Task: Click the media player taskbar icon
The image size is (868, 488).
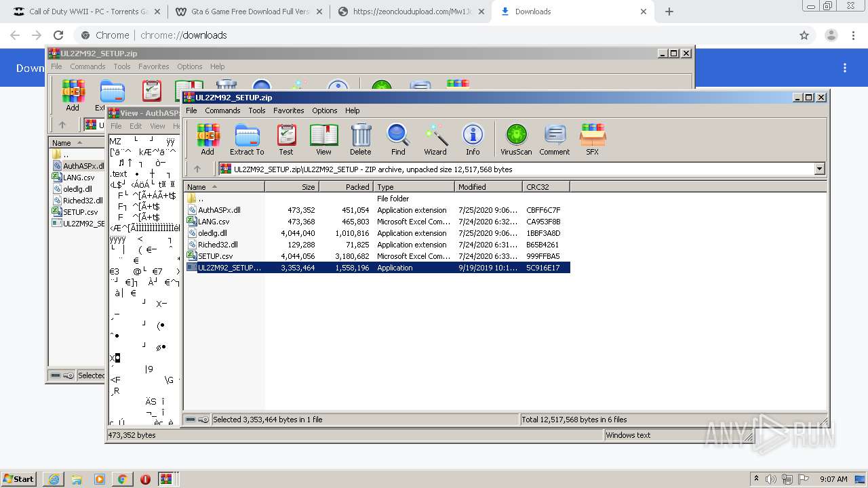Action: (x=100, y=479)
